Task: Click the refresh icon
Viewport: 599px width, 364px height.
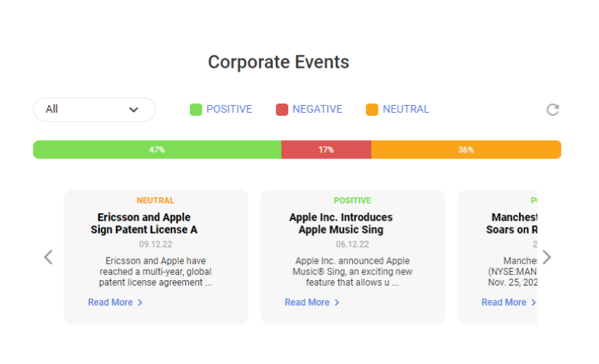Action: (553, 110)
